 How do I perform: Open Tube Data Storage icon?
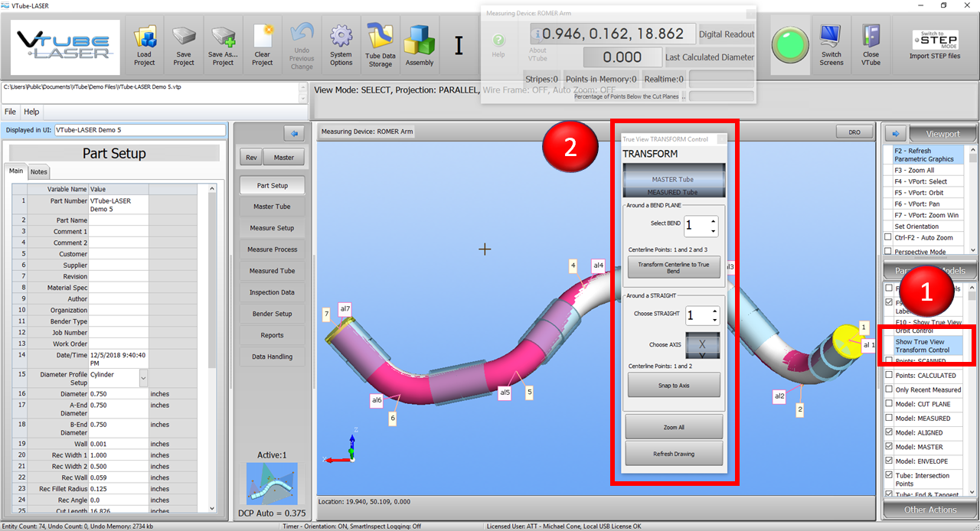(x=381, y=37)
